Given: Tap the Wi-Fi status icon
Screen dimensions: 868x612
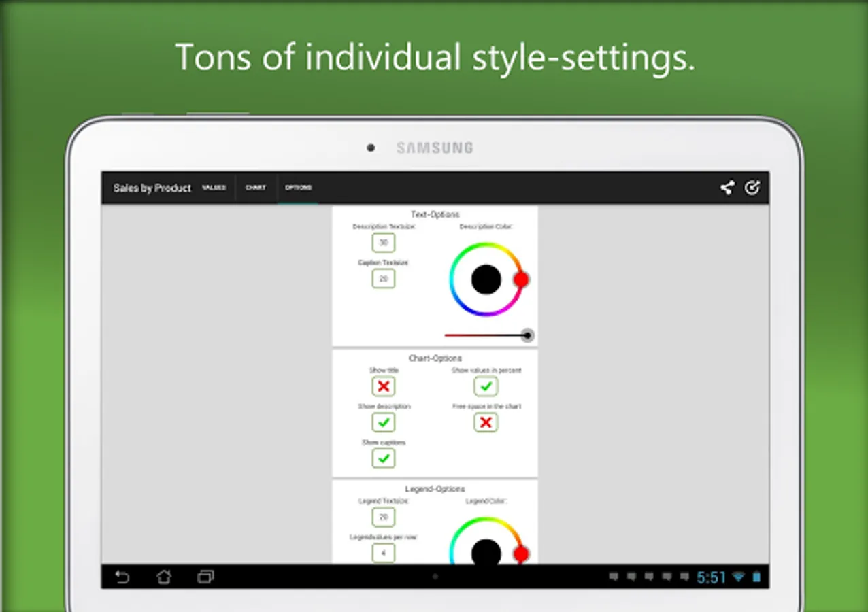Looking at the screenshot, I should click(x=738, y=578).
